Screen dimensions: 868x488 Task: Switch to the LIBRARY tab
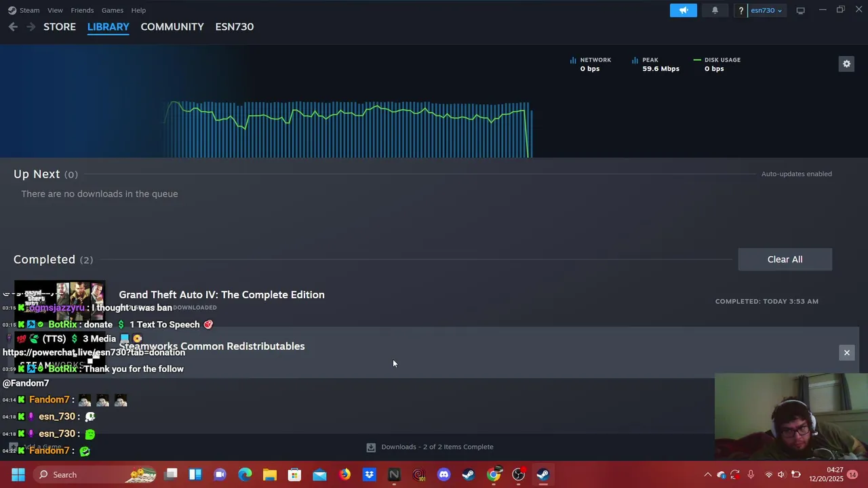pyautogui.click(x=108, y=26)
